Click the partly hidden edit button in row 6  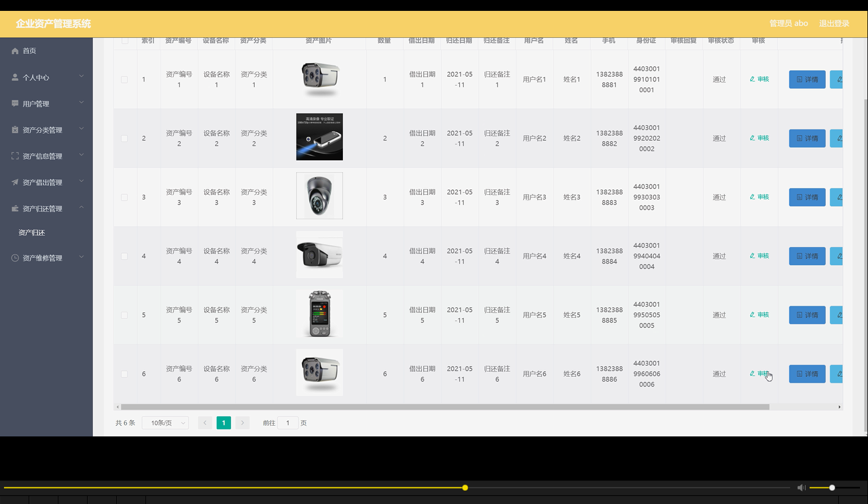point(837,374)
